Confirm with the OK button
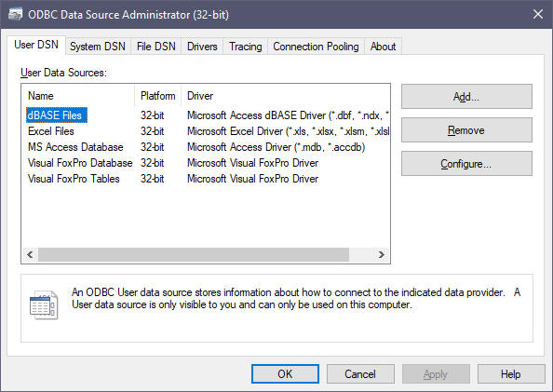This screenshot has width=553, height=392. pos(285,374)
